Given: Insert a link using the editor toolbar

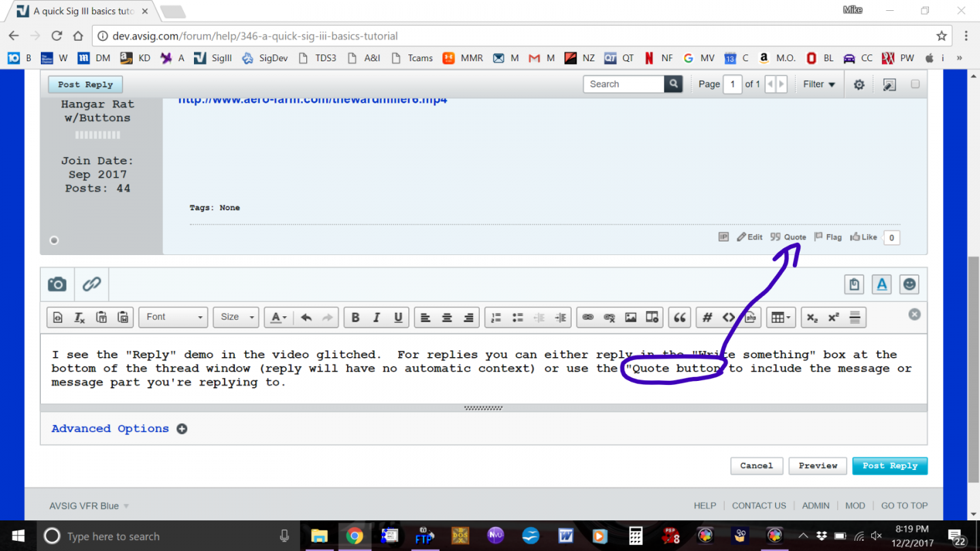Looking at the screenshot, I should coord(588,318).
